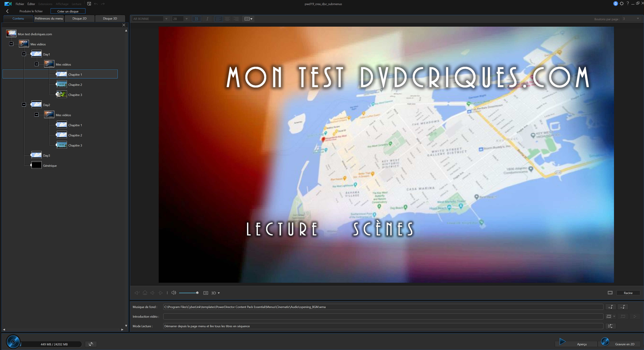Image resolution: width=644 pixels, height=350 pixels.
Task: Open the notifications bell icon
Action: pos(616,4)
